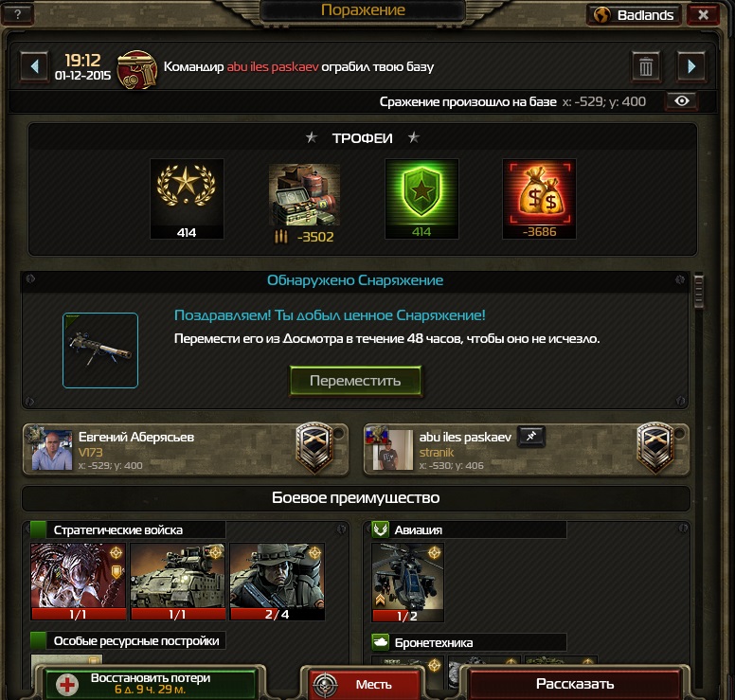Click the Восстановить потери button

(x=151, y=684)
